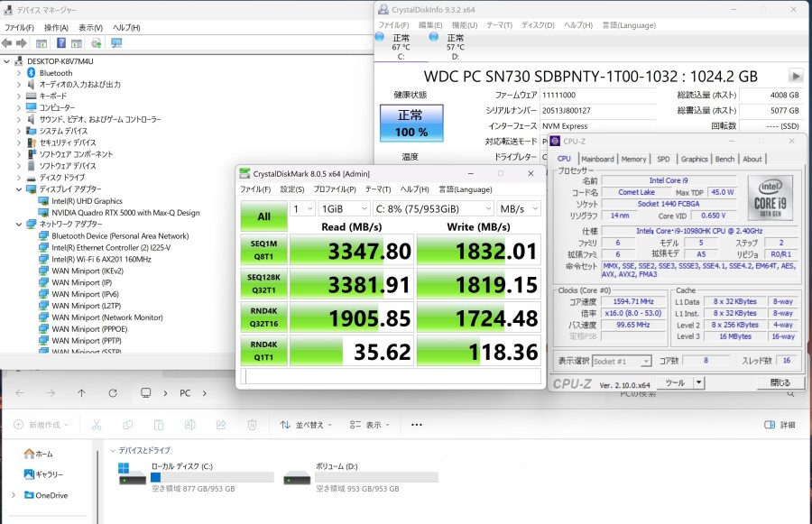Switch to CPU-Z Mainboard tab
The image size is (812, 524).
click(597, 159)
